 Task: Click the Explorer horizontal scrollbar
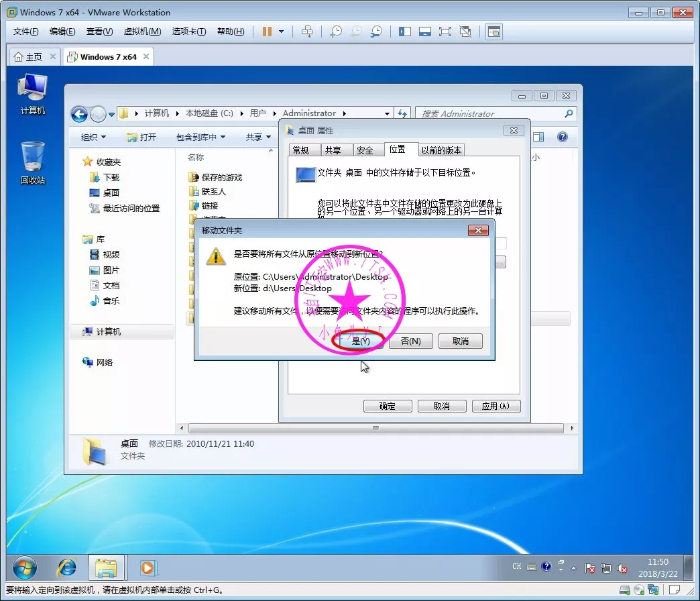pyautogui.click(x=375, y=428)
